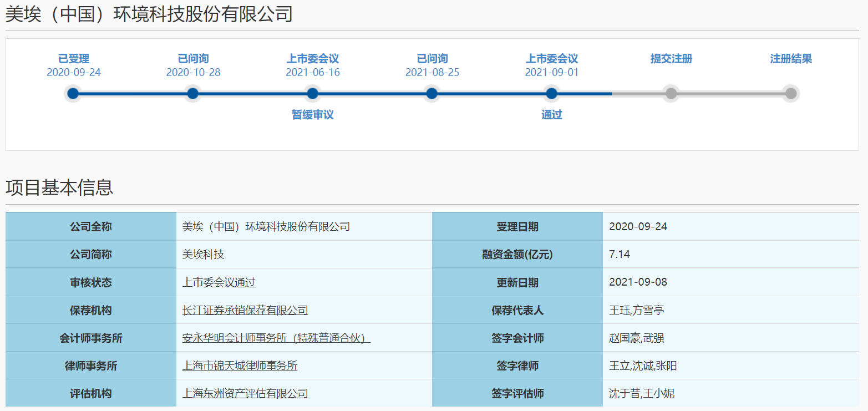Click the 赵国豪,武强 cell
The height and width of the screenshot is (411, 868).
(x=731, y=338)
